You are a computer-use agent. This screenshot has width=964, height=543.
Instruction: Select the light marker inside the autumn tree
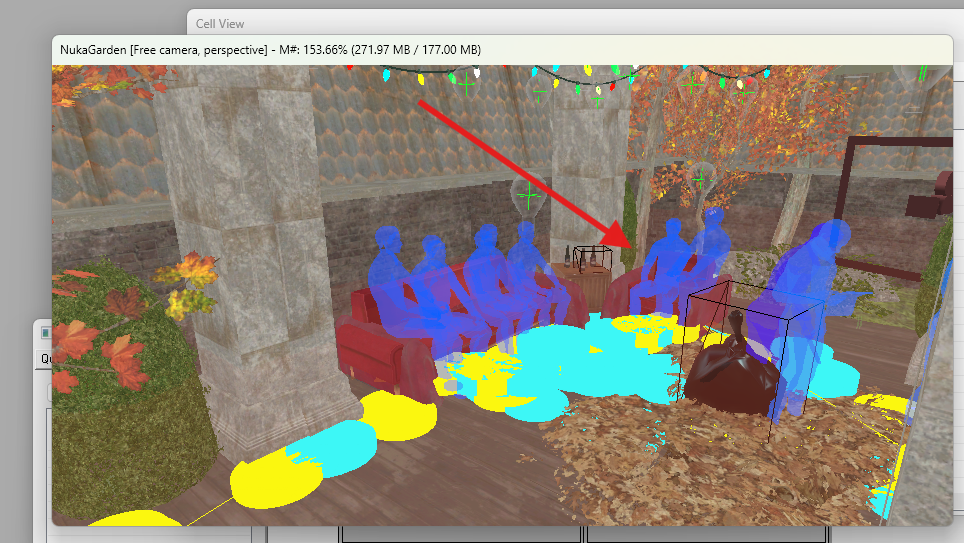700,180
